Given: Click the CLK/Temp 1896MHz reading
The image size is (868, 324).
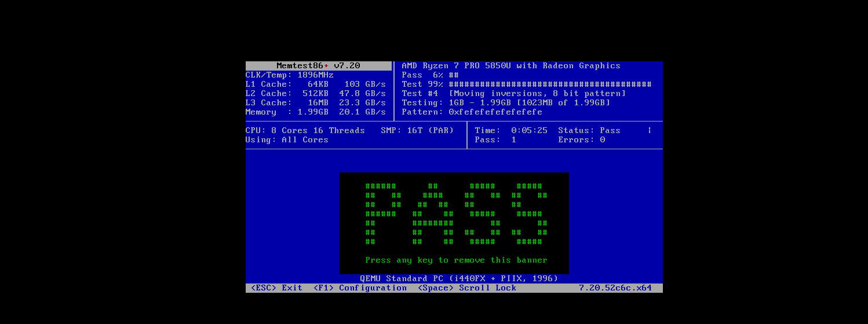Looking at the screenshot, I should 289,75.
